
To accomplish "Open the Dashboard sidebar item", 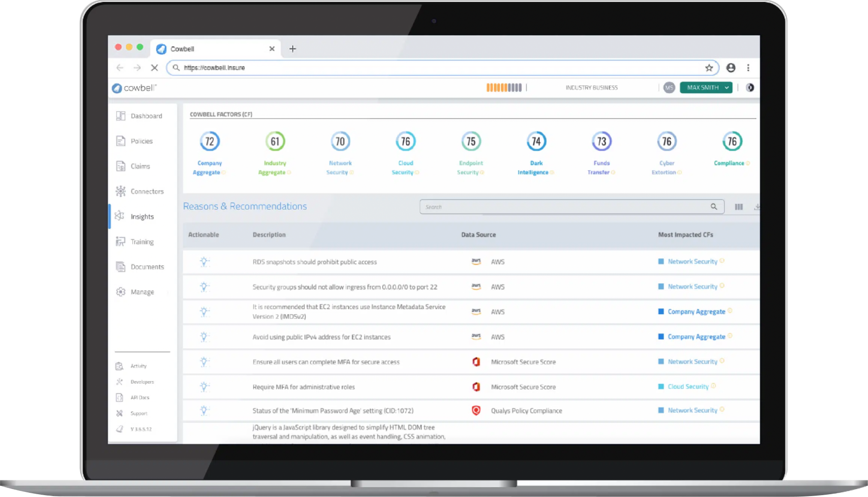I will (139, 116).
